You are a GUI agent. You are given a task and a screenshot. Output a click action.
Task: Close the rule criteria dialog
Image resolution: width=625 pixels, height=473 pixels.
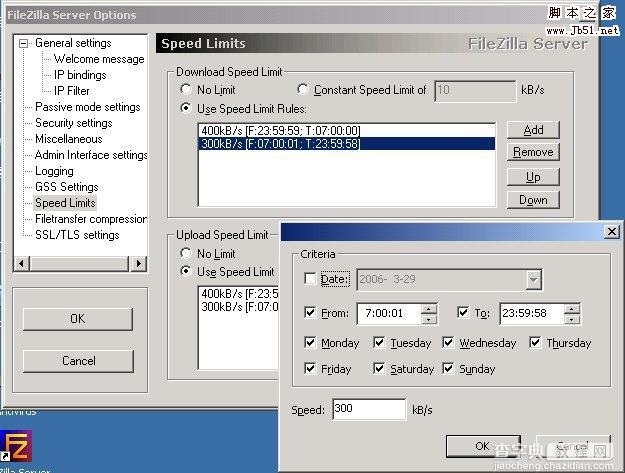[x=611, y=232]
